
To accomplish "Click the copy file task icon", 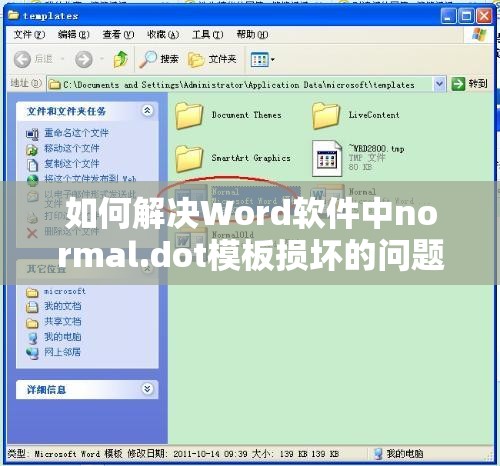I will pyautogui.click(x=32, y=165).
